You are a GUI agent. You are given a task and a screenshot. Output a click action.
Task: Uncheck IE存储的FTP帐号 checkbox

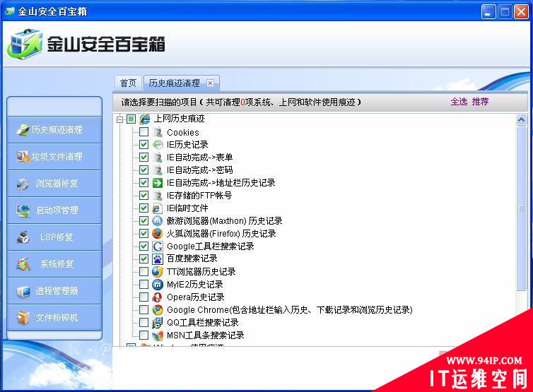pos(143,196)
